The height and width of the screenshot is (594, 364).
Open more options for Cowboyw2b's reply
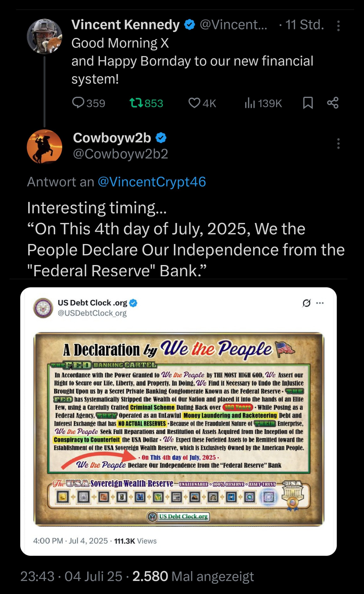pos(338,143)
